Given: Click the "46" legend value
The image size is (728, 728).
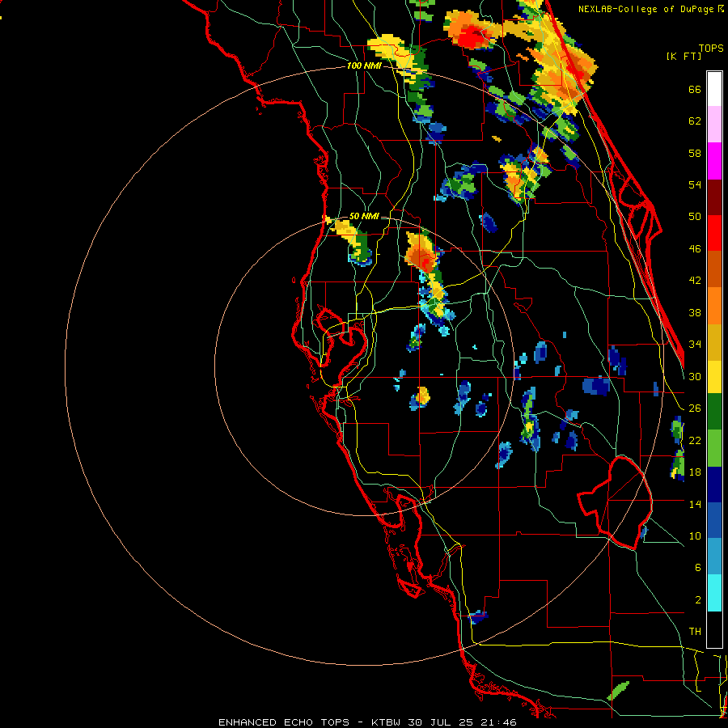Looking at the screenshot, I should (x=695, y=249).
